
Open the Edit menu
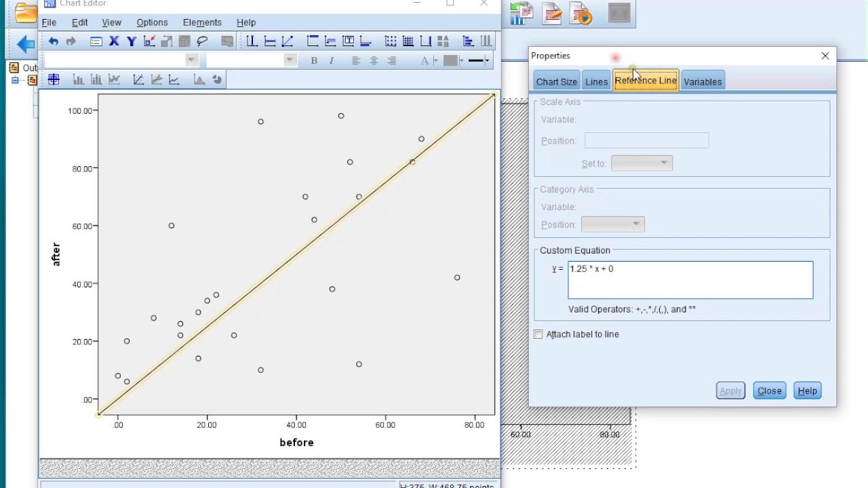pos(80,22)
